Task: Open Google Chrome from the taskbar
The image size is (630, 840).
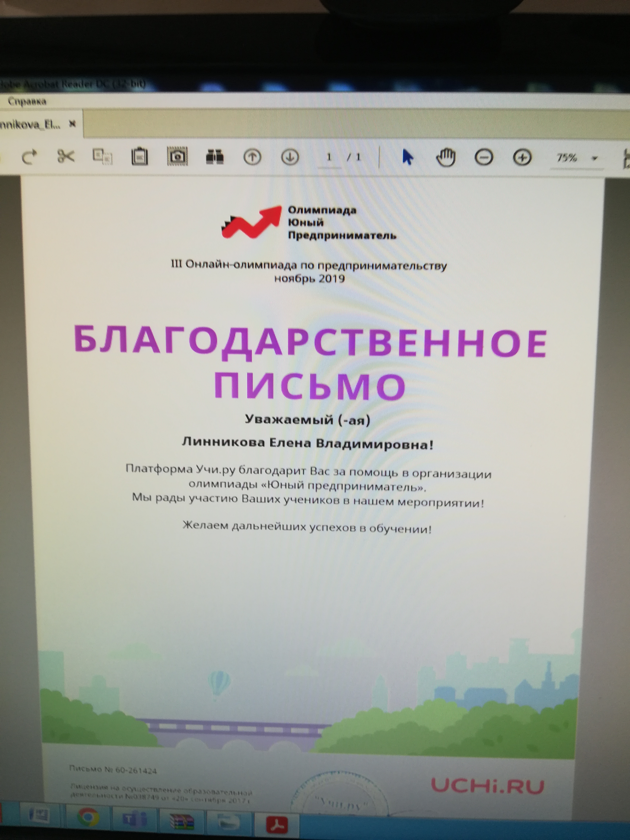Action: tap(88, 816)
